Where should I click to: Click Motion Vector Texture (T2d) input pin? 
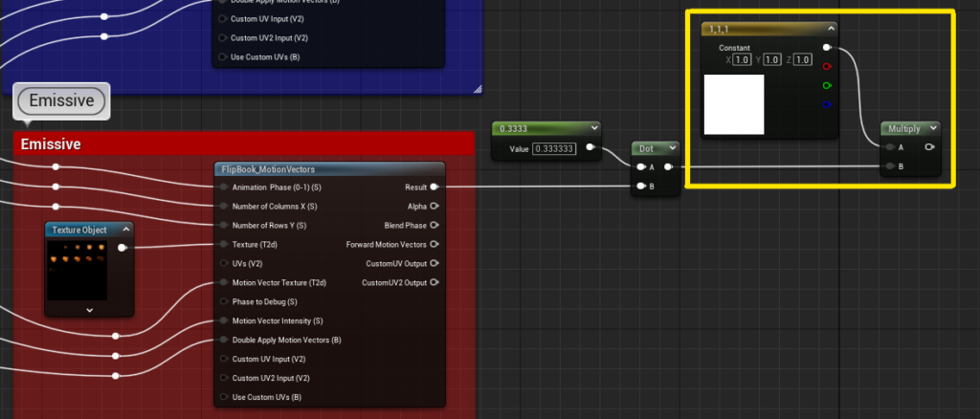224,283
